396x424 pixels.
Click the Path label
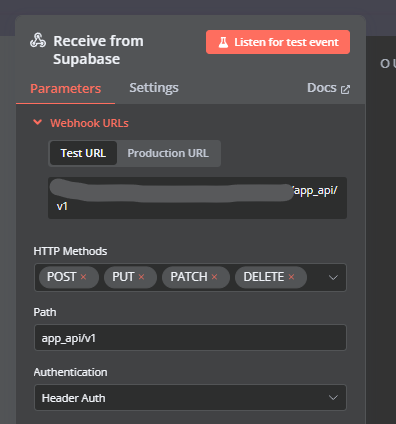point(45,312)
